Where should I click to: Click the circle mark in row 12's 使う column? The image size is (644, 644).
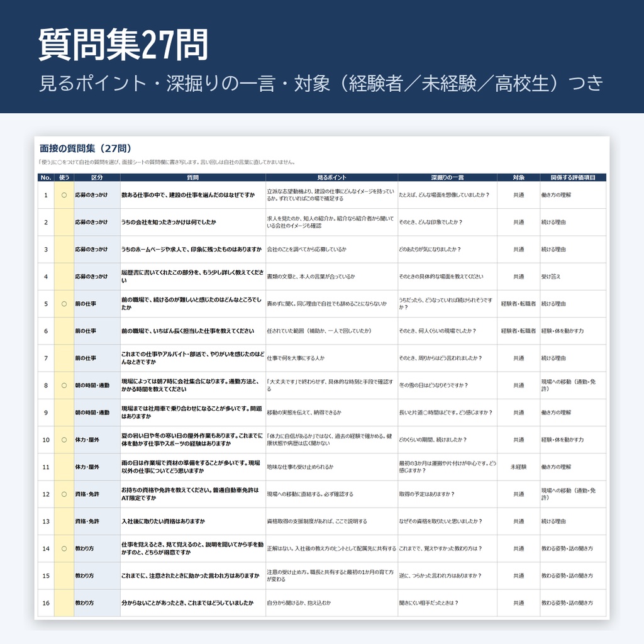point(64,494)
